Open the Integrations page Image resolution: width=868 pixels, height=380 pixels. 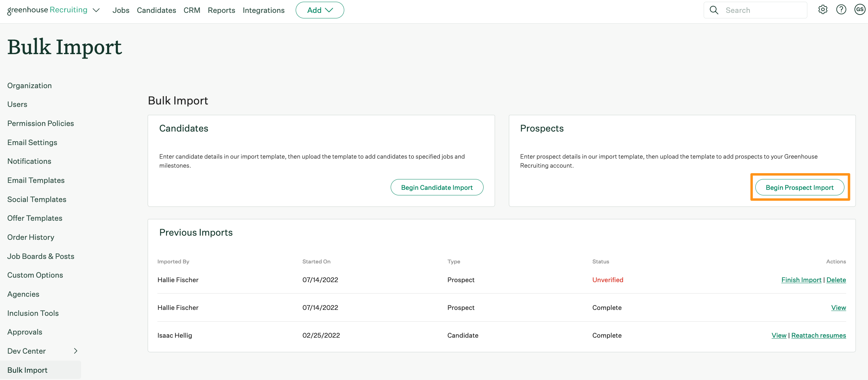point(263,10)
